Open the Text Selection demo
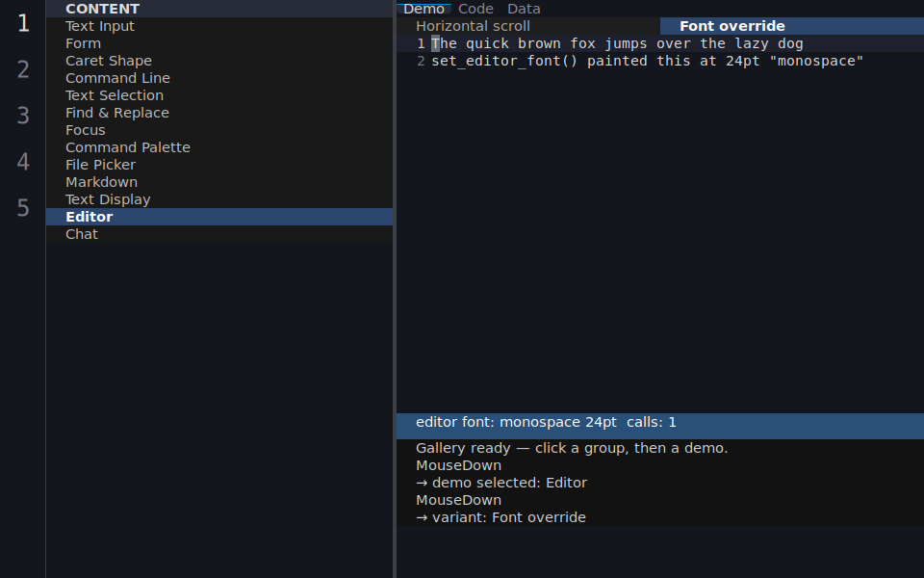 coord(219,95)
